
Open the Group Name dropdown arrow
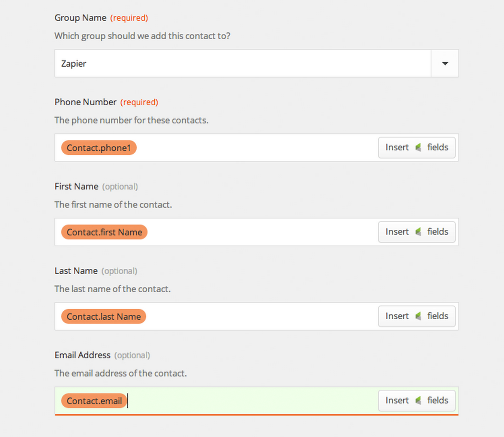click(445, 63)
